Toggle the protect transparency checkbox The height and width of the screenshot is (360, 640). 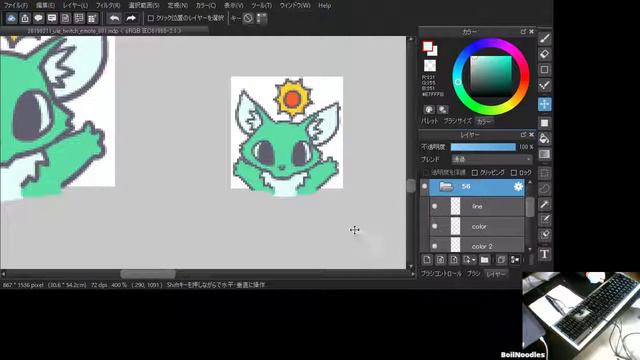tap(427, 173)
